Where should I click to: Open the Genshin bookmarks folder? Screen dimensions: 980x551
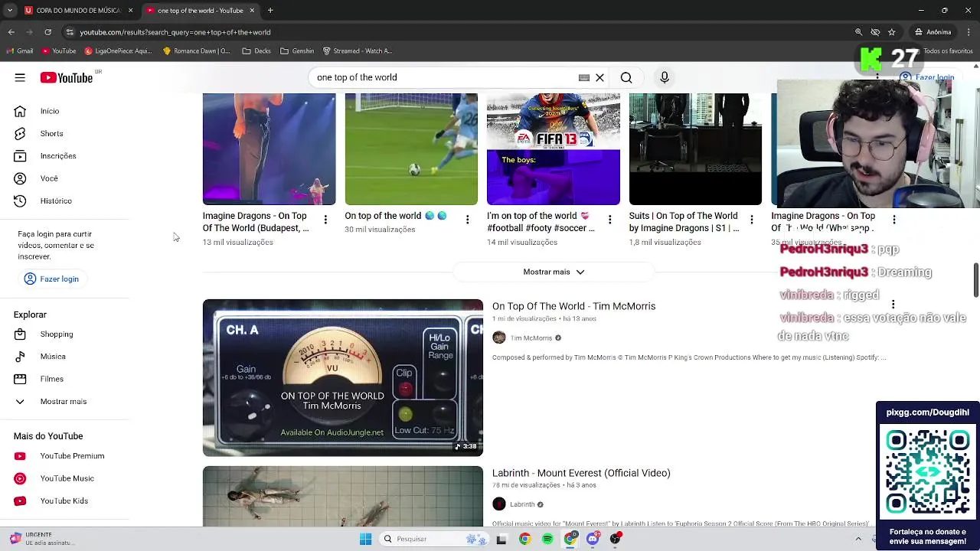297,51
